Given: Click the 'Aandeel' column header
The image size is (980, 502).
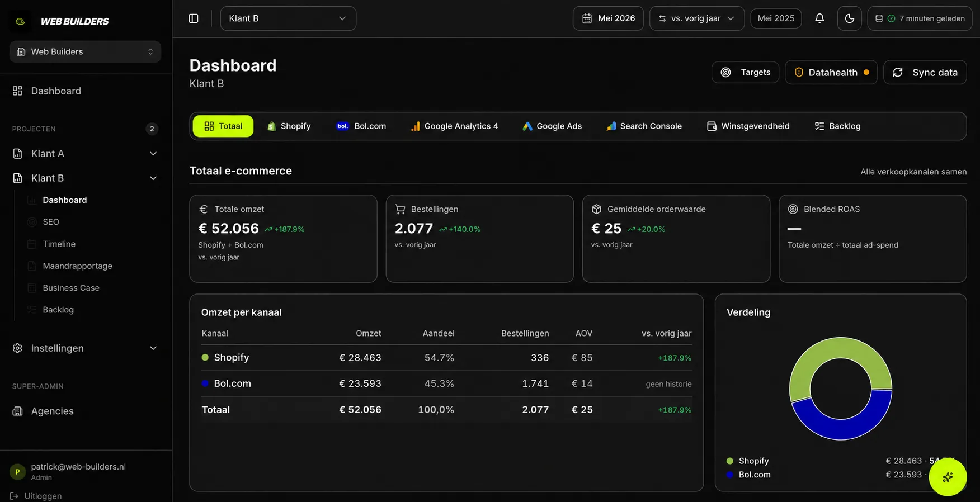Looking at the screenshot, I should tap(439, 333).
